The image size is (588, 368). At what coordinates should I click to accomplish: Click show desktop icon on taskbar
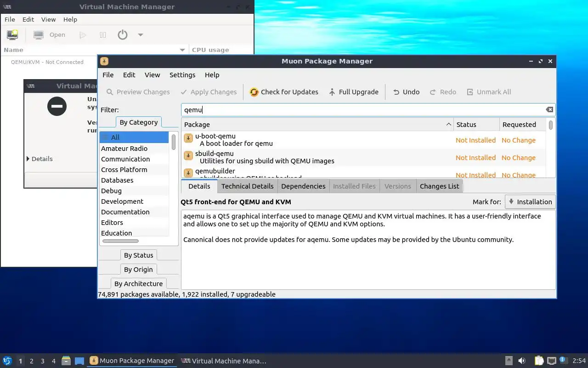pos(79,361)
